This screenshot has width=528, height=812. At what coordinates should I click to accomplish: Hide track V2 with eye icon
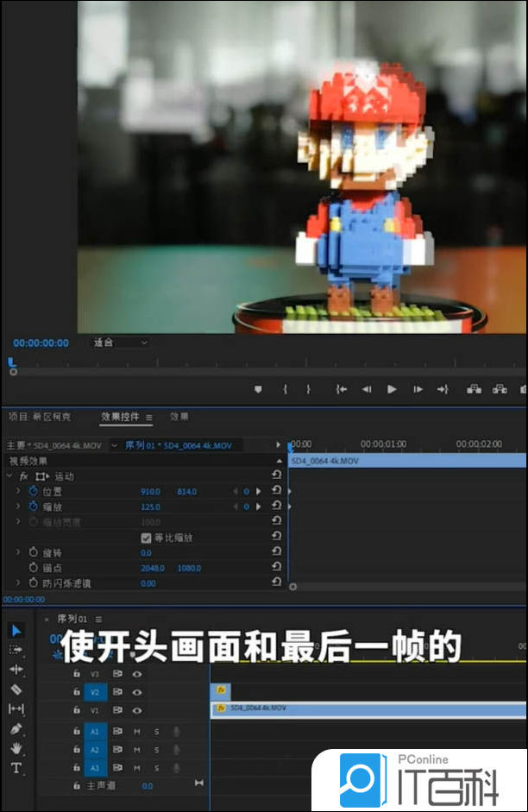[x=137, y=692]
